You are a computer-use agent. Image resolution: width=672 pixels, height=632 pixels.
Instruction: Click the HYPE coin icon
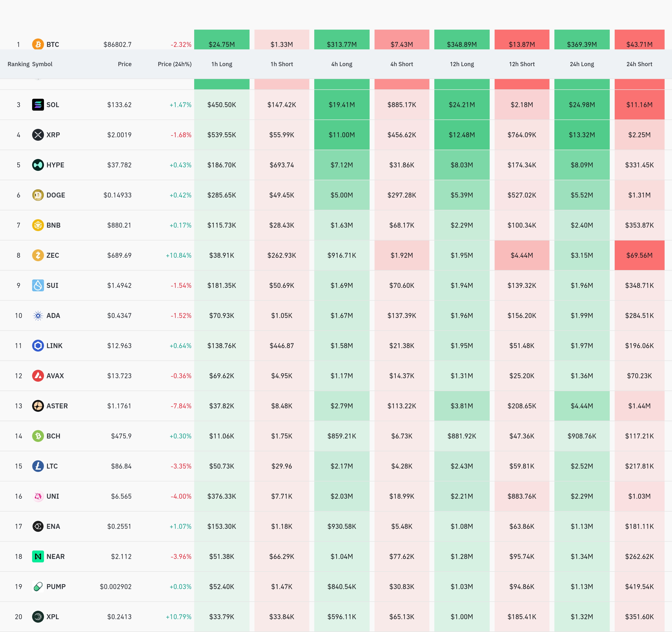pos(38,165)
